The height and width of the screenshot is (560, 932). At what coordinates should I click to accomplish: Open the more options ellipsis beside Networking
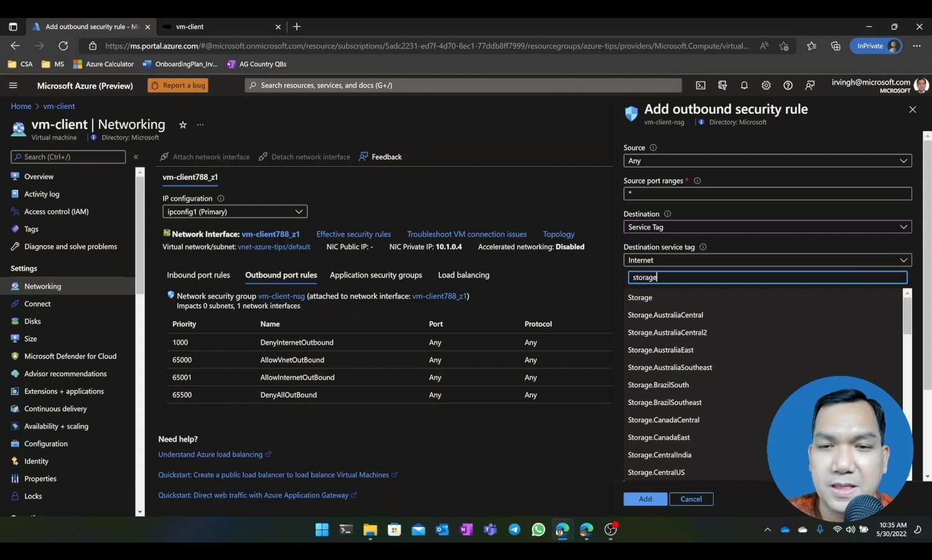click(x=200, y=124)
